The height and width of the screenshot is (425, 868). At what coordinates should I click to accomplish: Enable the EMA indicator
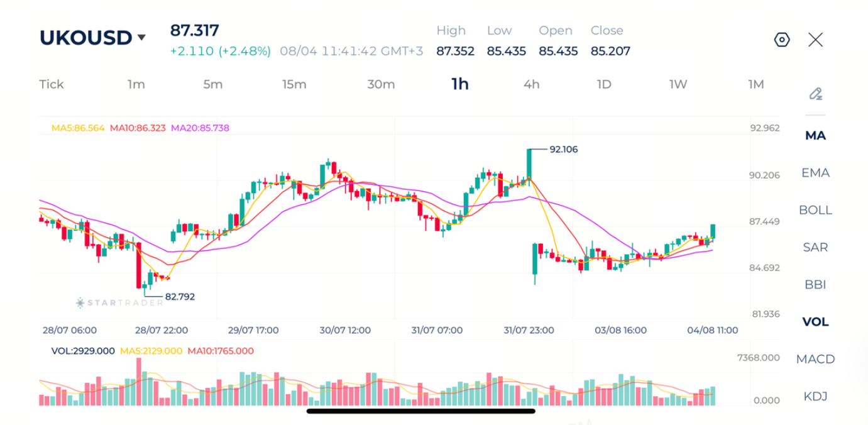click(815, 172)
